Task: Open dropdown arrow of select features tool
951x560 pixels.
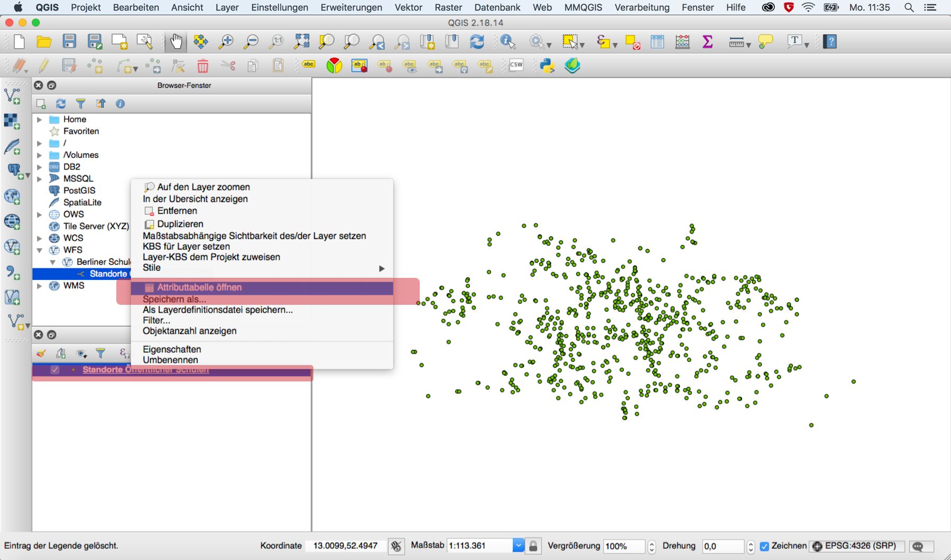Action: tap(582, 45)
